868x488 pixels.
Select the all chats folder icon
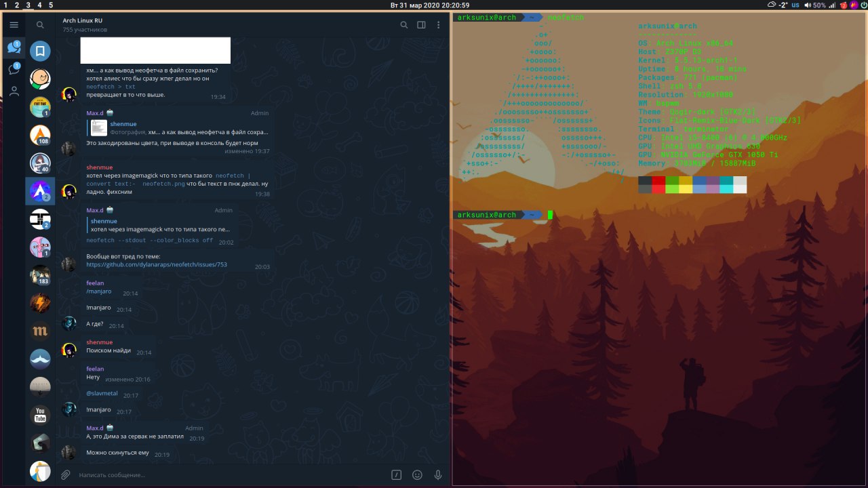point(14,47)
